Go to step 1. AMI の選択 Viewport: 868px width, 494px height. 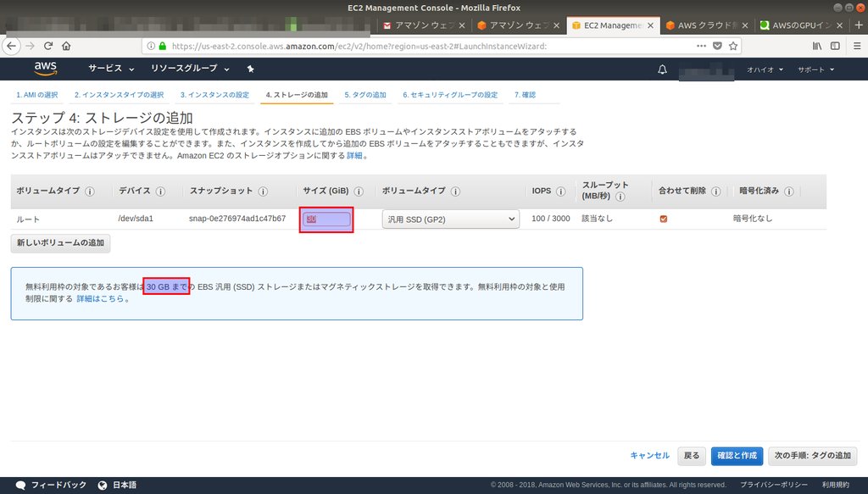tap(37, 95)
